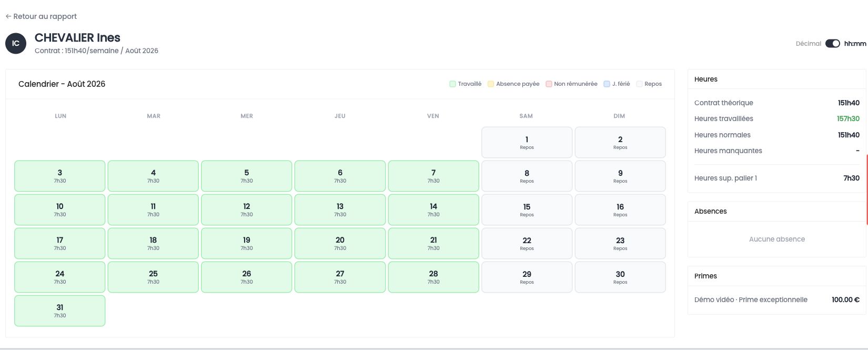Open day 11 calendar cell

pyautogui.click(x=153, y=209)
